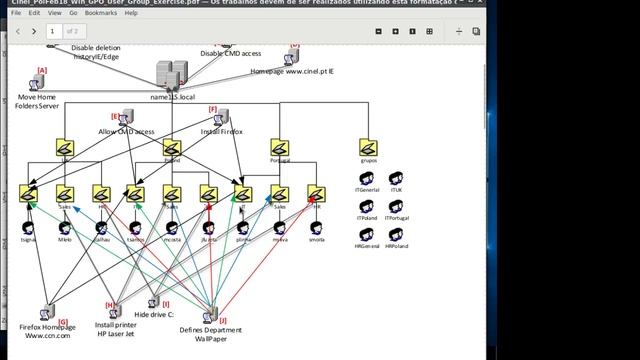
Task: Click the HRGeneral group icon
Action: pos(367,235)
